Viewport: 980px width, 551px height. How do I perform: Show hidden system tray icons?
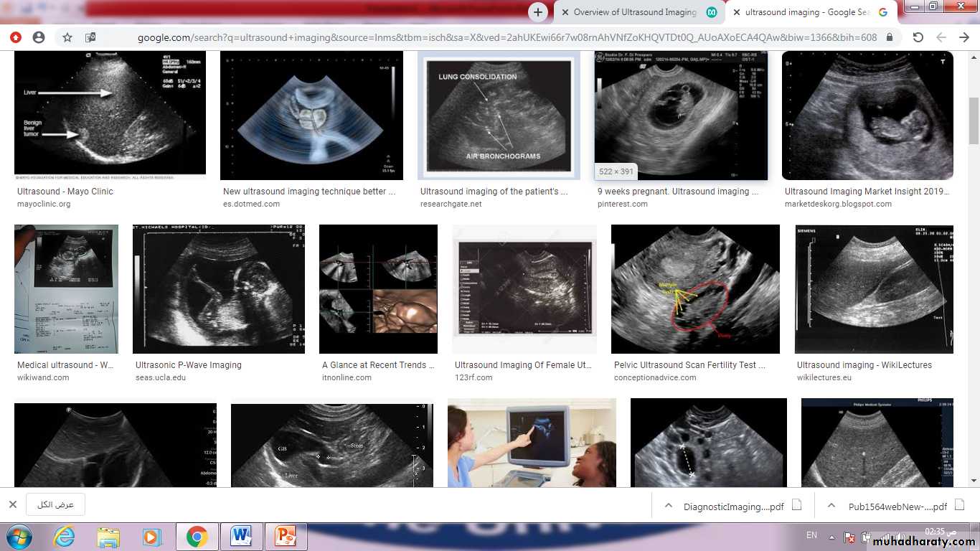click(830, 536)
